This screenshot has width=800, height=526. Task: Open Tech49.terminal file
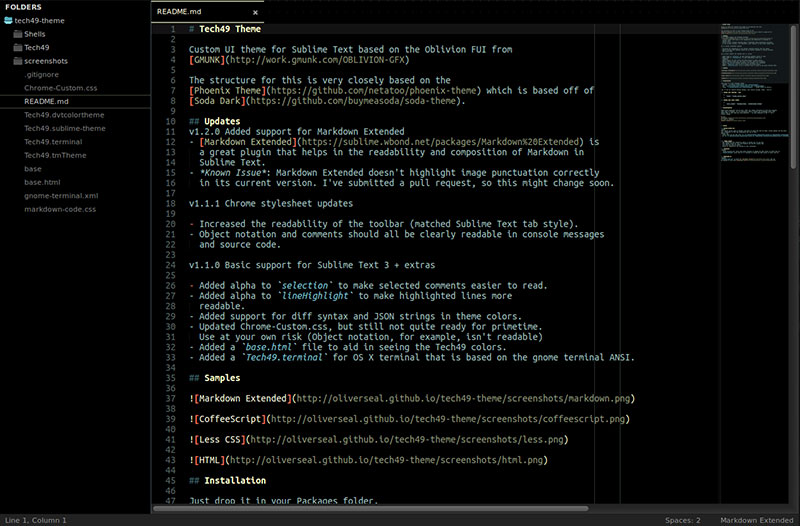coord(53,142)
